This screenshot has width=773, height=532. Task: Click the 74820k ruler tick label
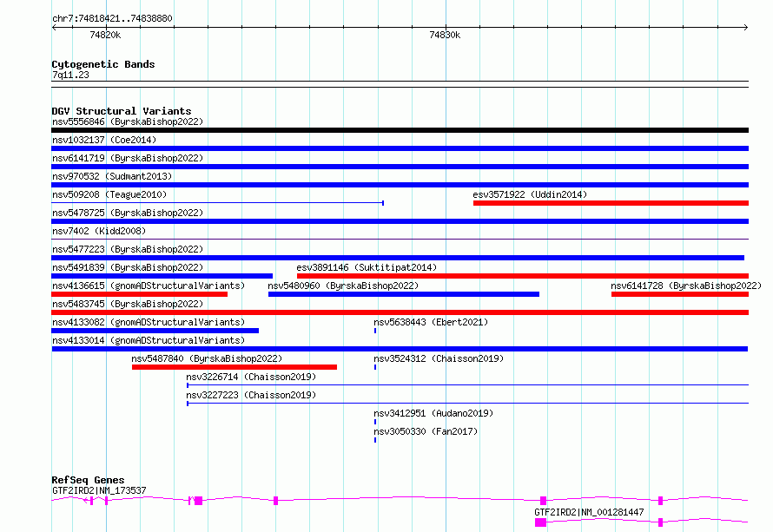tap(105, 35)
